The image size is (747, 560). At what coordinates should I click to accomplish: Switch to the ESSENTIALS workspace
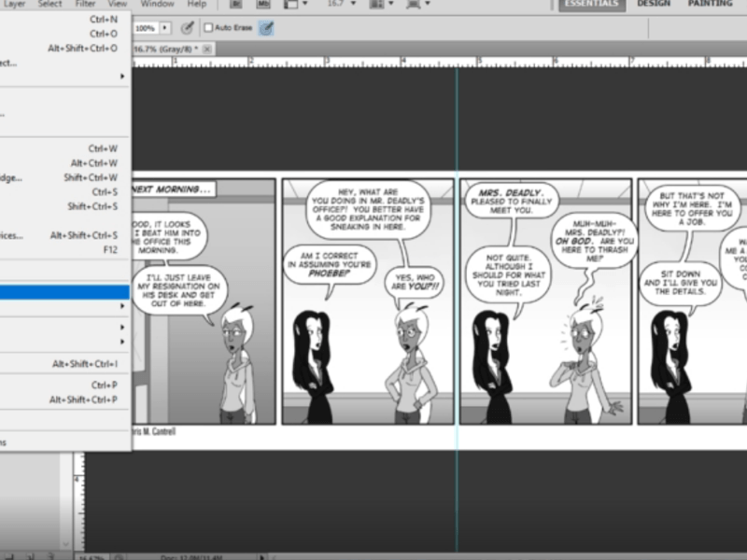[592, 4]
